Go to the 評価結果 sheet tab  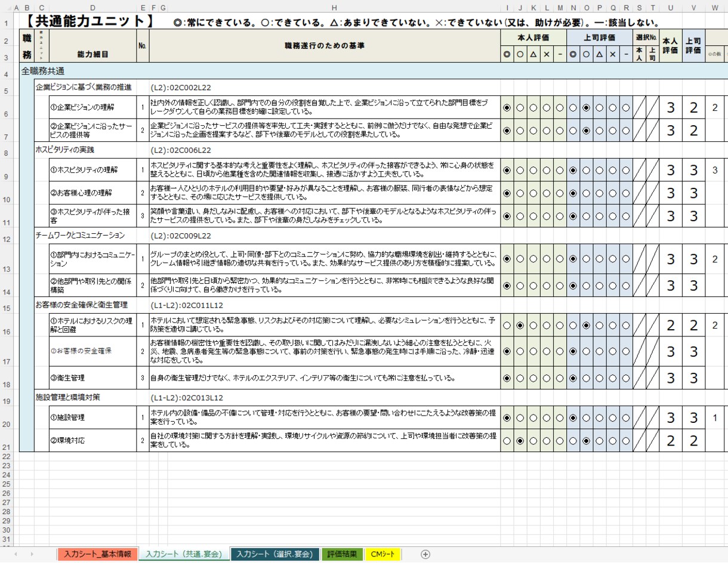coord(343,554)
